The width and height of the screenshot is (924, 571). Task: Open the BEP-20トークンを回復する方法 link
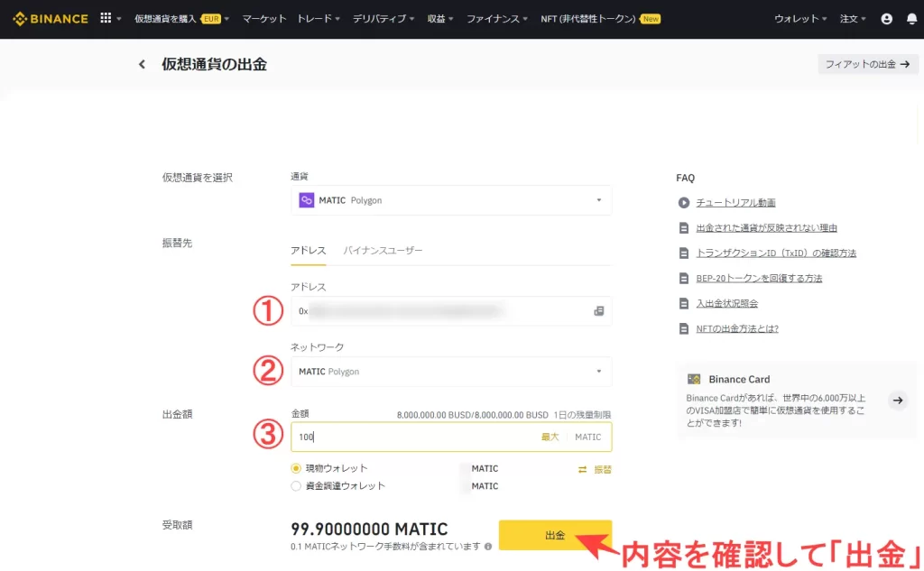coord(759,278)
